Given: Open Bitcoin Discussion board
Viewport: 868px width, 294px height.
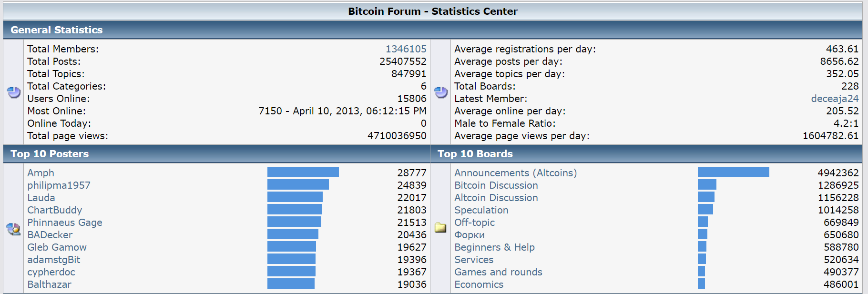Looking at the screenshot, I should point(496,185).
